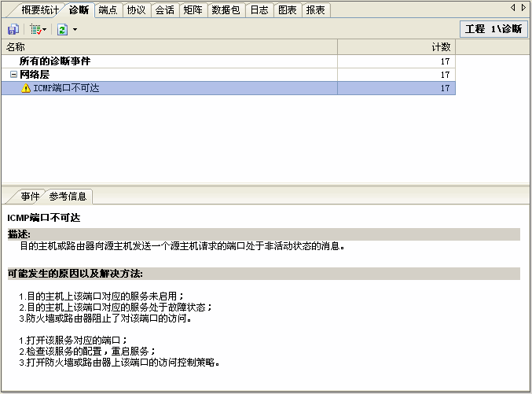Click cause 3 防火墙或路由器阻止了对该端口的访问
532x394 pixels.
pyautogui.click(x=105, y=319)
